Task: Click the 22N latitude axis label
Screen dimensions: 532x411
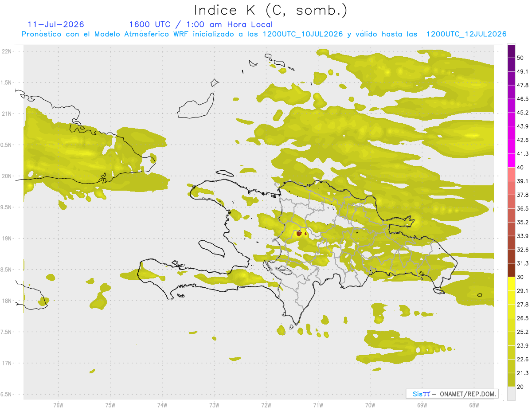Action: tap(7, 51)
